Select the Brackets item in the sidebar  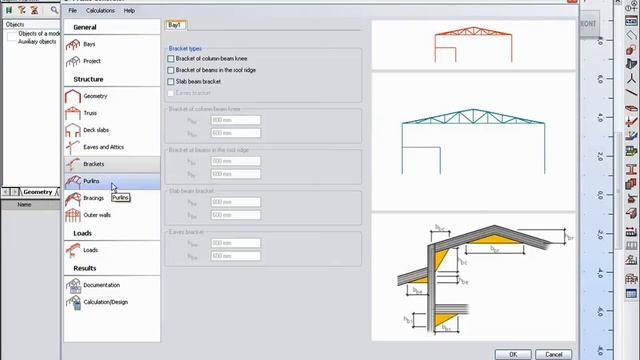112,164
